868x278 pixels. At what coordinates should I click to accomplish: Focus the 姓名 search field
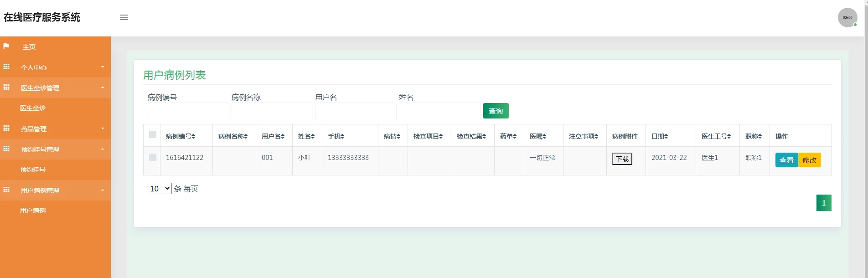(x=439, y=111)
